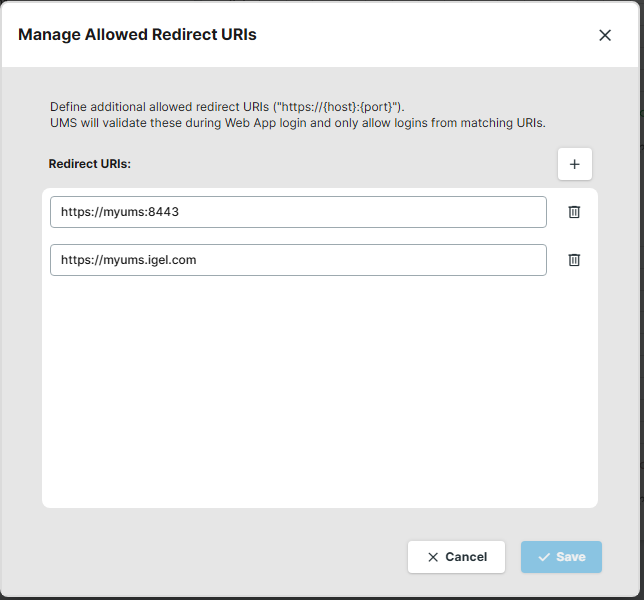This screenshot has width=644, height=600.
Task: Focus the https://myums:8443 input field
Action: 298,212
